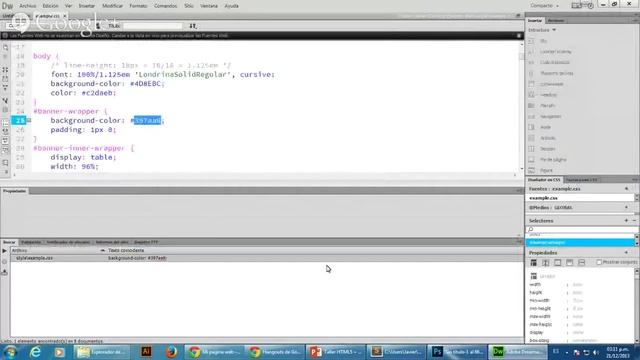Insert a Div from the Insertar panel
The width and height of the screenshot is (640, 360).
click(543, 41)
